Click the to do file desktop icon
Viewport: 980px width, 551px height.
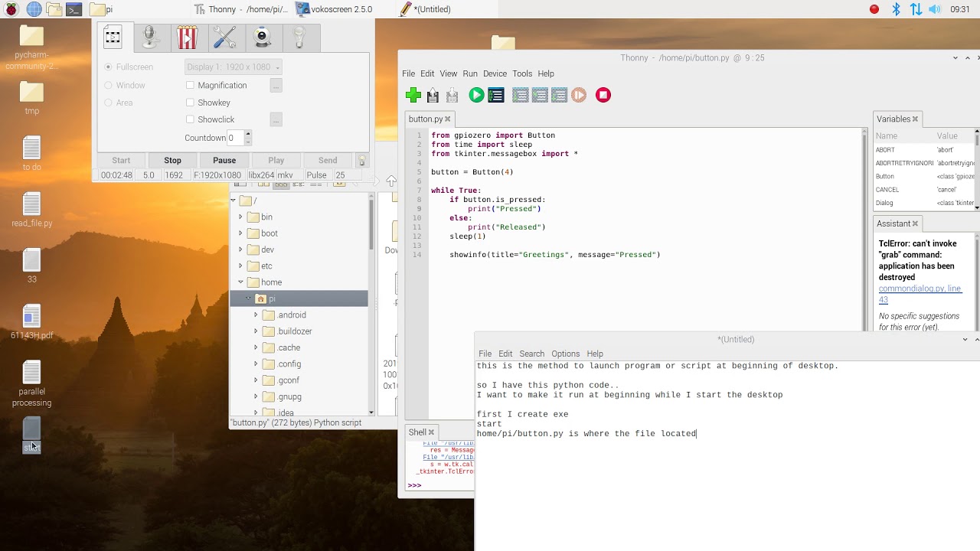click(x=31, y=154)
